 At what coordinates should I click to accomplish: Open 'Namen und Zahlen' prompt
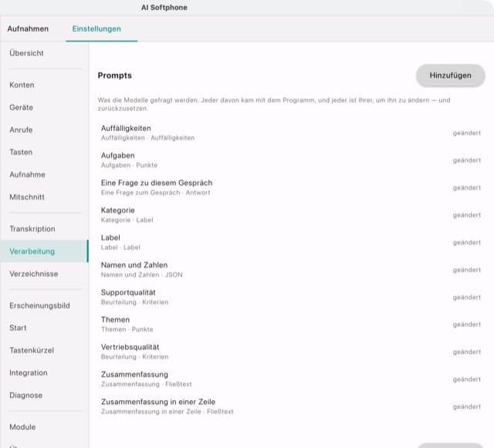(291, 270)
